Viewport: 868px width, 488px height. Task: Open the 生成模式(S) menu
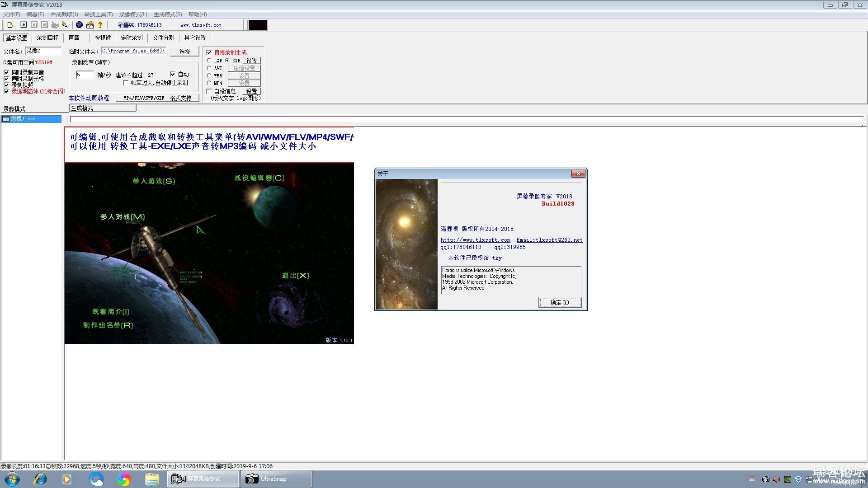pyautogui.click(x=168, y=14)
